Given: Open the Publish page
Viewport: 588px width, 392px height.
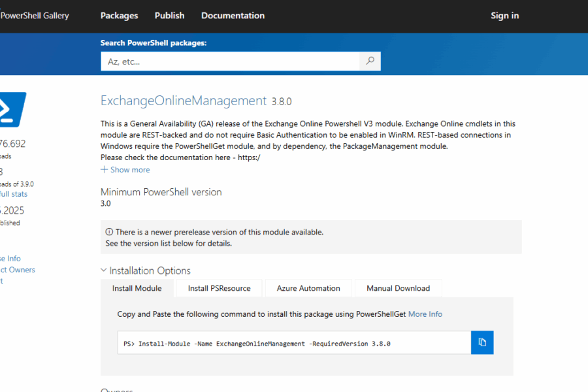Looking at the screenshot, I should click(x=169, y=16).
